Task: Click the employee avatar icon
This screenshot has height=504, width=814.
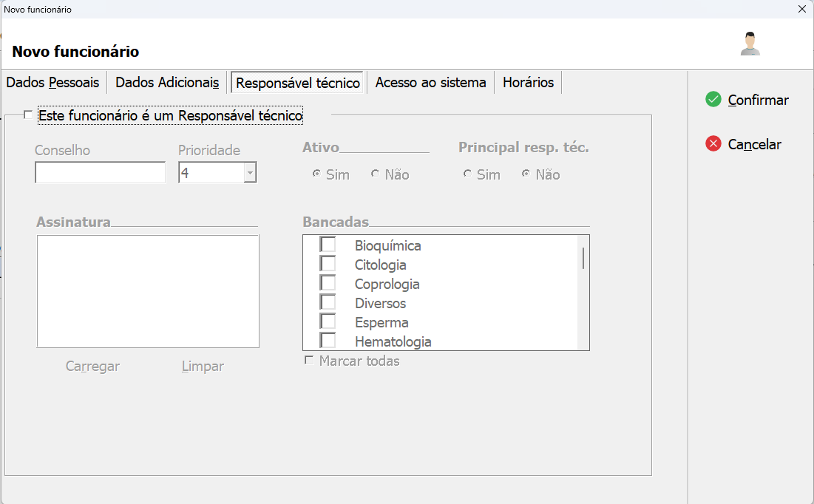Action: pos(750,44)
